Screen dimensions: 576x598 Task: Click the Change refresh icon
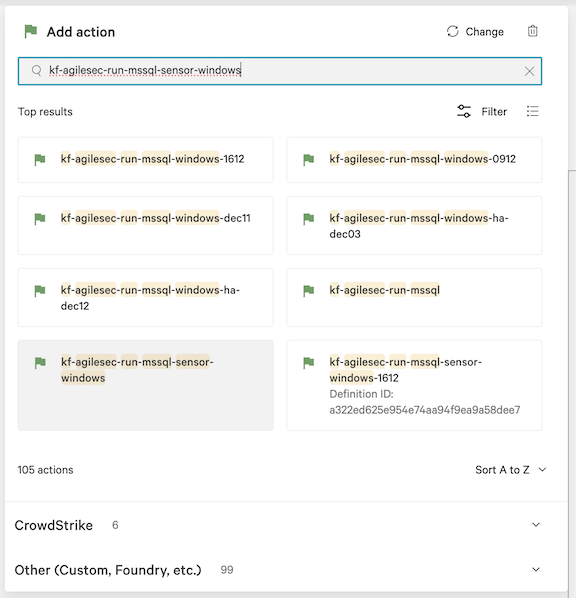click(x=453, y=31)
